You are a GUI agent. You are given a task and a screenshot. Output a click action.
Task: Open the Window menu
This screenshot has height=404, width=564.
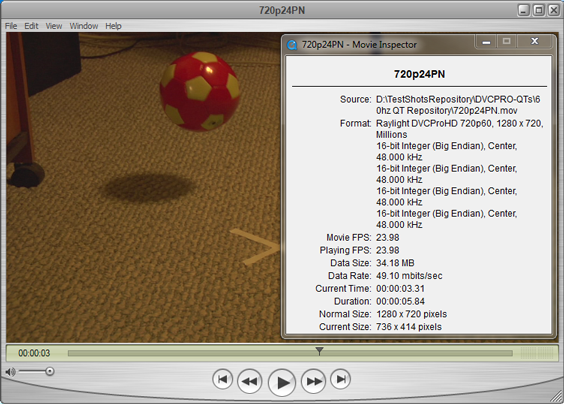coord(83,26)
